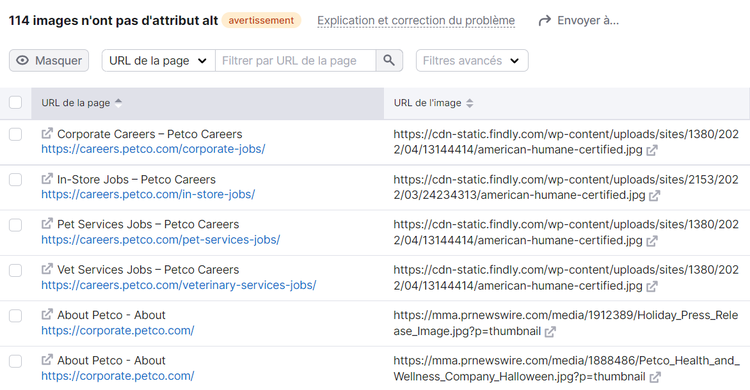The image size is (750, 390).
Task: Open external link icon for In-Store Jobs page
Action: 47,179
